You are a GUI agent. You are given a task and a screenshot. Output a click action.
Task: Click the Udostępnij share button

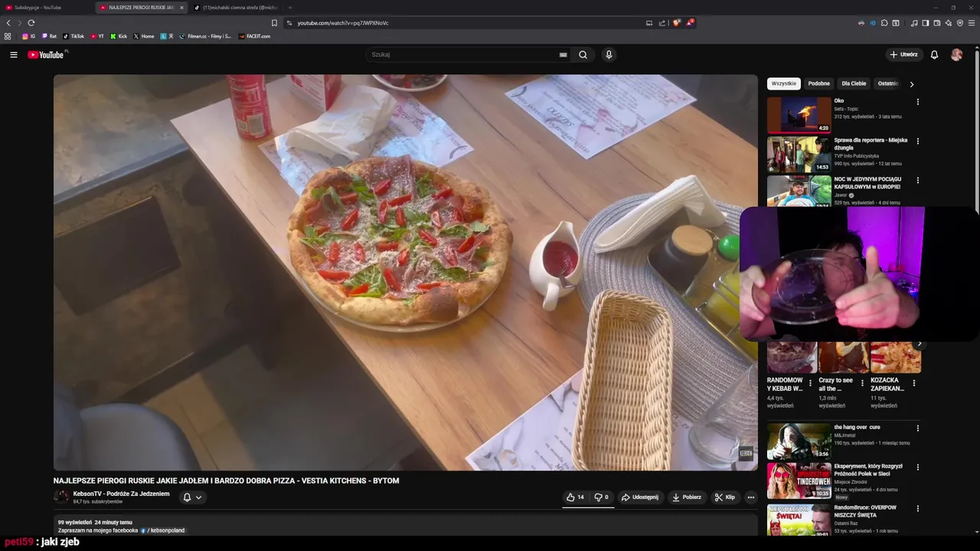tap(639, 497)
